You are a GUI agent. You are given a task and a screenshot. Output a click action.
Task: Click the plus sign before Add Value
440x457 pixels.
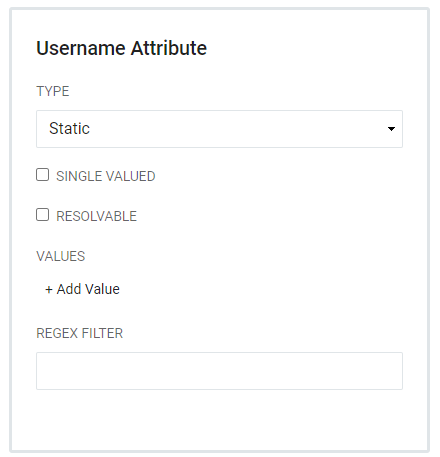point(49,290)
